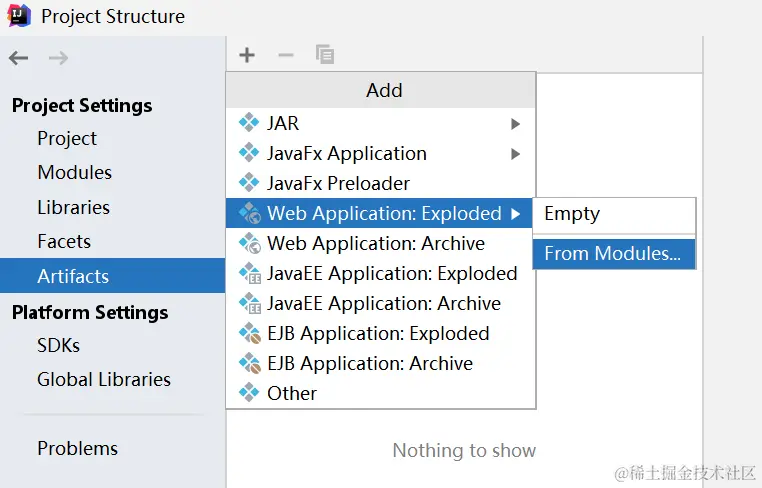Image resolution: width=762 pixels, height=488 pixels.
Task: Choose JavaFx Application menu entry
Action: tap(381, 153)
